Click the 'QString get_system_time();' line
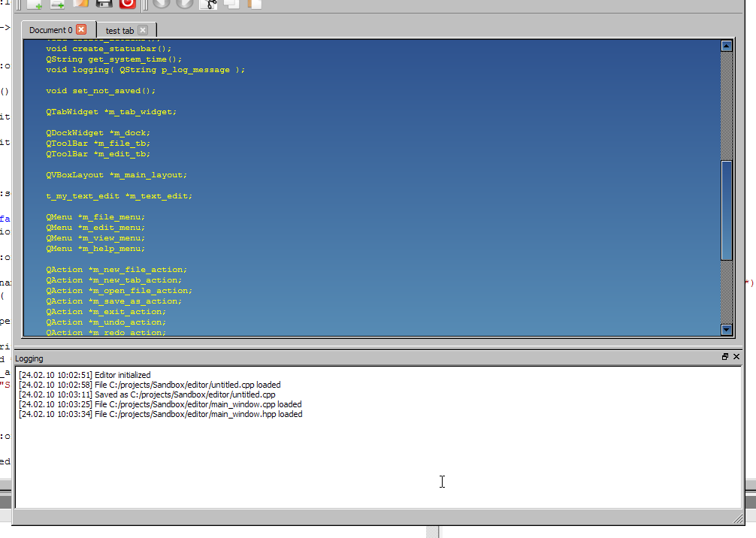Viewport: 756px width, 538px height. [x=113, y=59]
